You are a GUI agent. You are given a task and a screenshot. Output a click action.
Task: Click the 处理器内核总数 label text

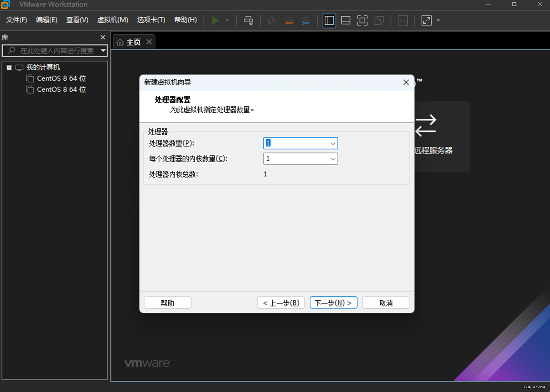pos(173,174)
